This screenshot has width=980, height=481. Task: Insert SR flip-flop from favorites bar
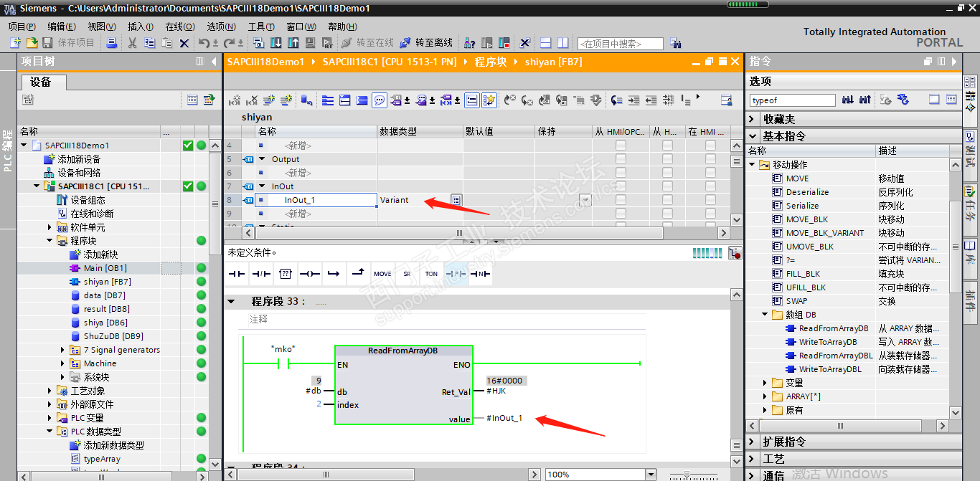point(407,274)
